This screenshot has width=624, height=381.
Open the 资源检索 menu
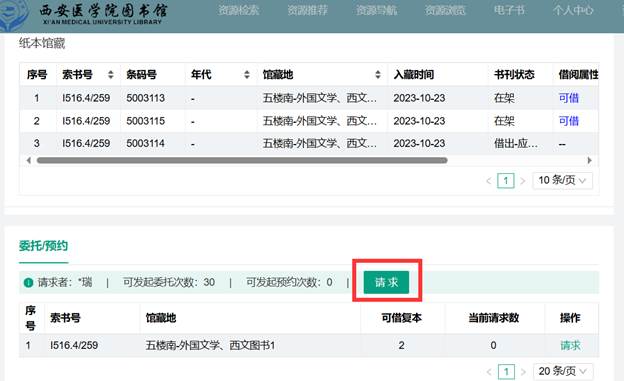(239, 10)
